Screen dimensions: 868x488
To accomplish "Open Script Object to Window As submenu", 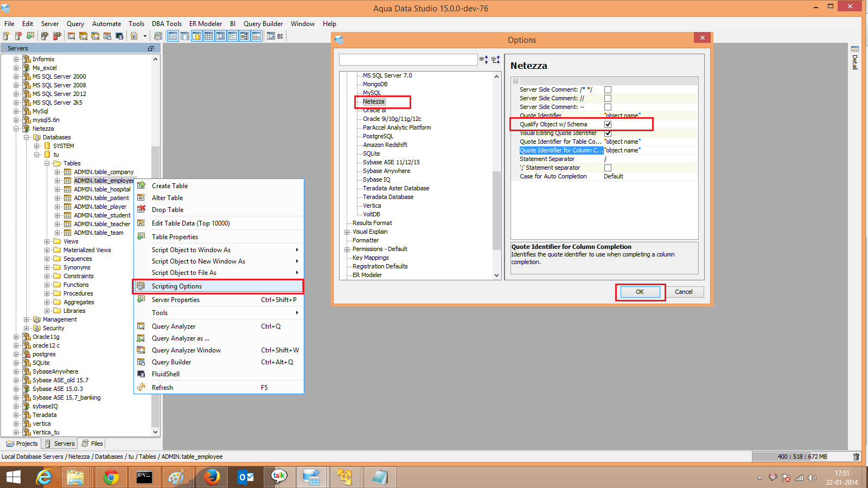I will 218,249.
